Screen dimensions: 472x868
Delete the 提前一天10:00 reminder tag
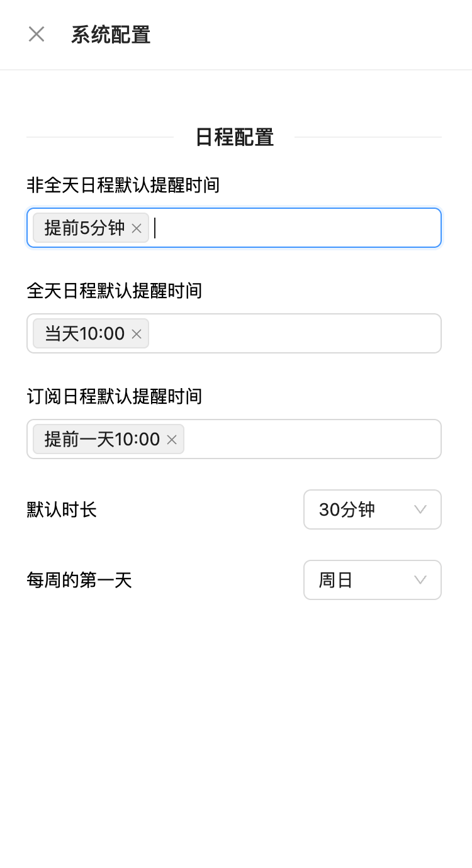click(172, 440)
